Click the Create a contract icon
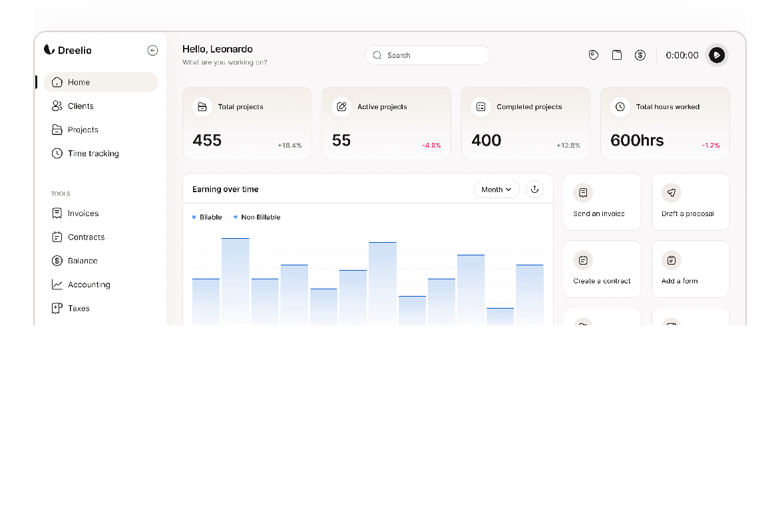The image size is (780, 532). [x=583, y=260]
